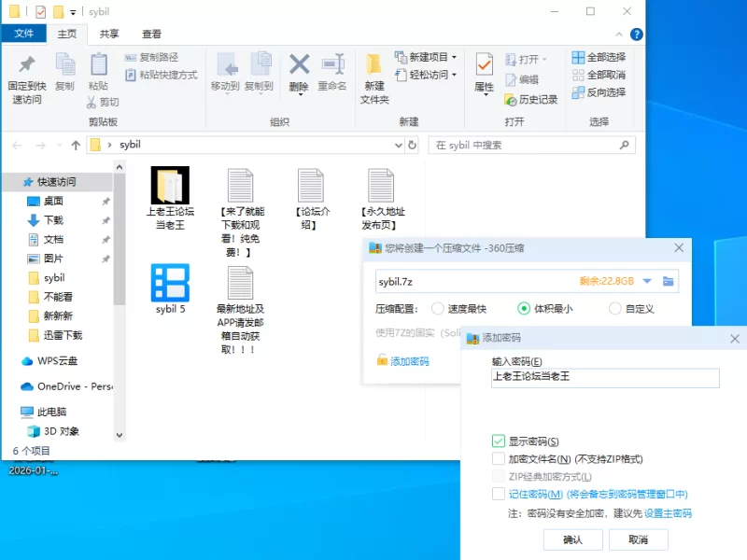747x560 pixels.
Task: Open the 轻松访问 dropdown
Action: click(x=427, y=75)
